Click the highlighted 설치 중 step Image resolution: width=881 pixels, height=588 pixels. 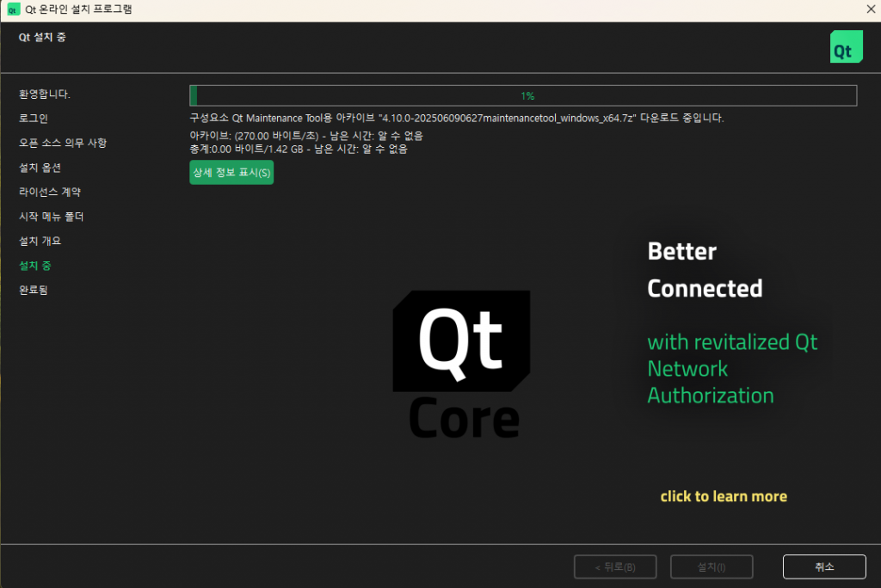point(35,266)
